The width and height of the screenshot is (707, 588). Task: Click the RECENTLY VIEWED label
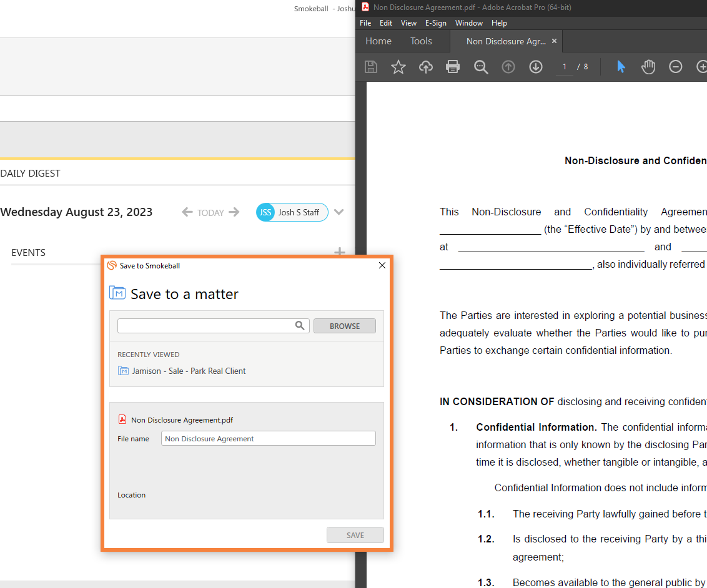pyautogui.click(x=149, y=355)
